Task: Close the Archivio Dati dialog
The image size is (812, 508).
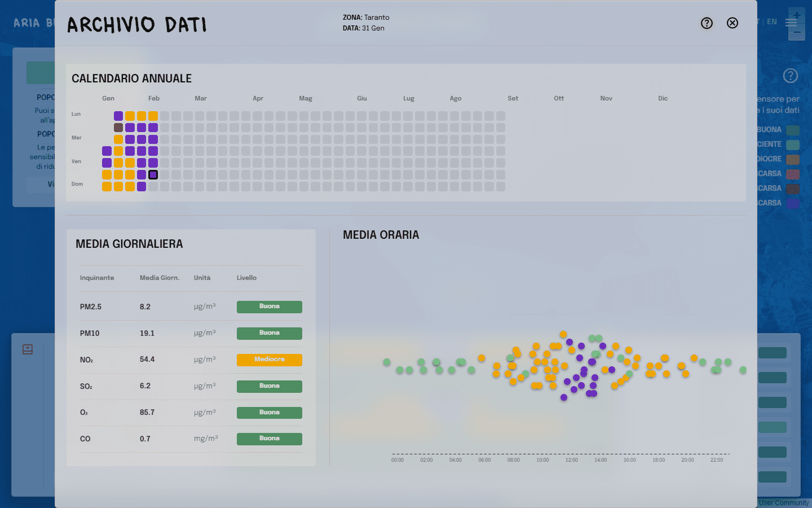Action: 732,23
